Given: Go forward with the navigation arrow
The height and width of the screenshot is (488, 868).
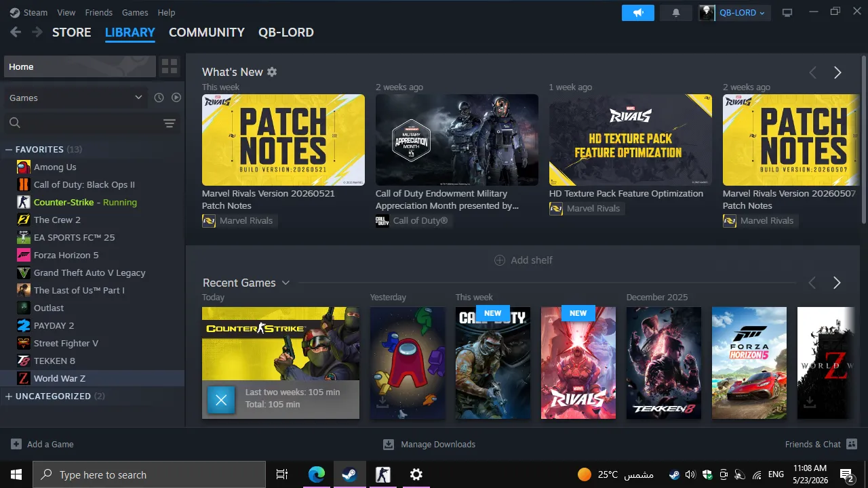Looking at the screenshot, I should coord(37,32).
